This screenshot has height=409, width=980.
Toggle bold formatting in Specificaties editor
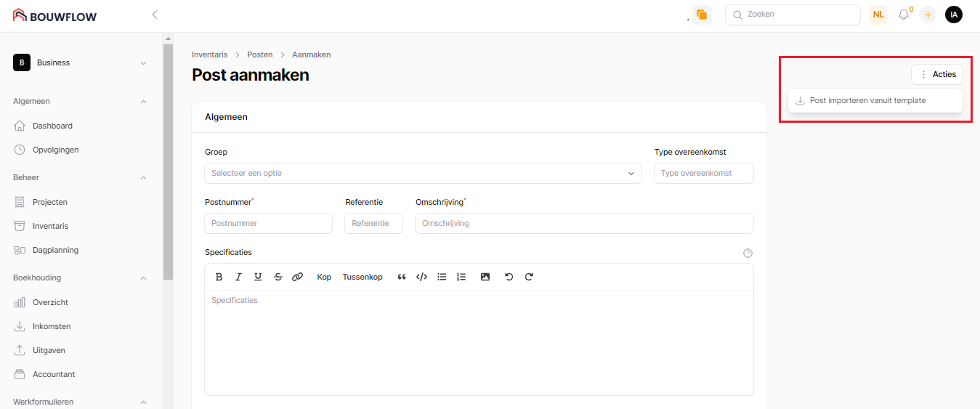point(219,277)
